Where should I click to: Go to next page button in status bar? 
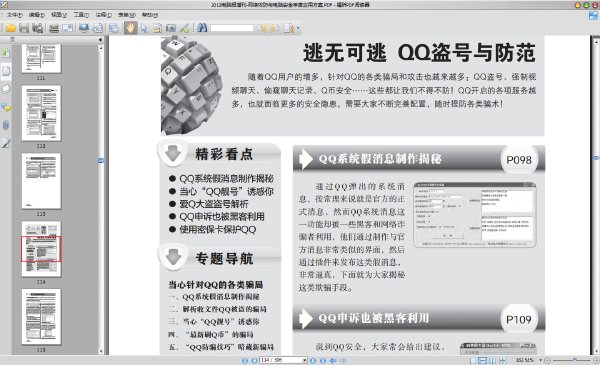[x=313, y=360]
